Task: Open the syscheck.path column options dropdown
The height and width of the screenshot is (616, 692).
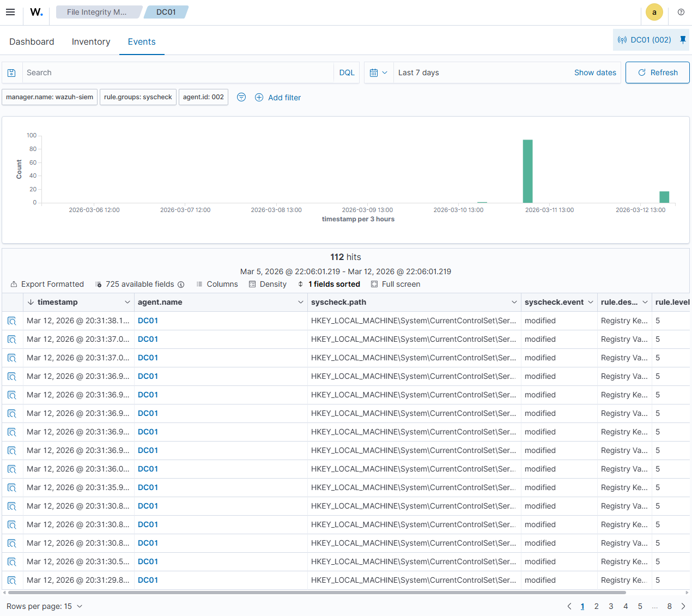Action: (514, 302)
